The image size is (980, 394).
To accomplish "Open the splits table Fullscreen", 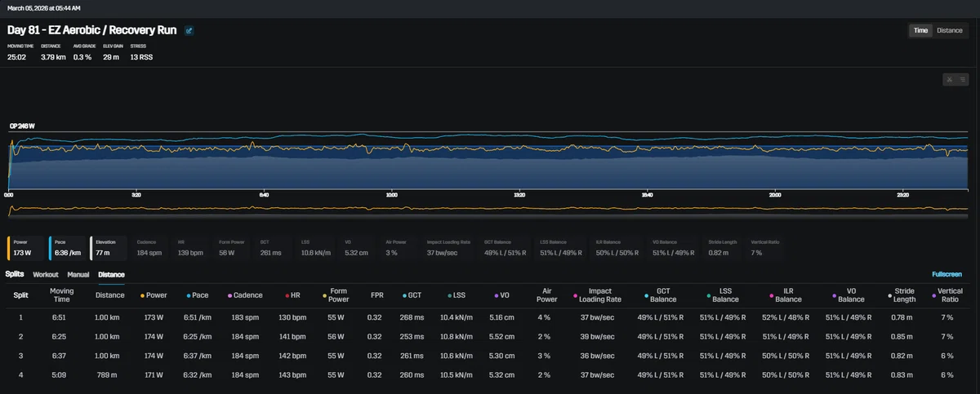I will (947, 275).
